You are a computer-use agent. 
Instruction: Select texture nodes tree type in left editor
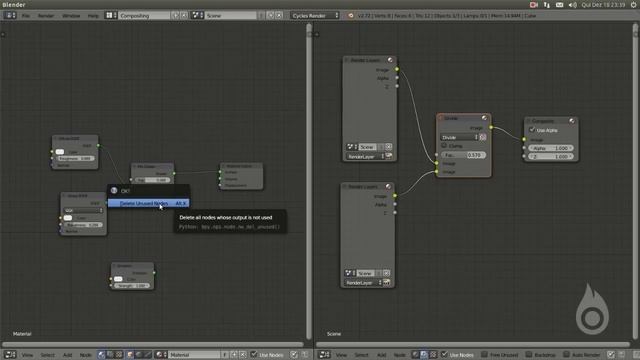(119, 355)
